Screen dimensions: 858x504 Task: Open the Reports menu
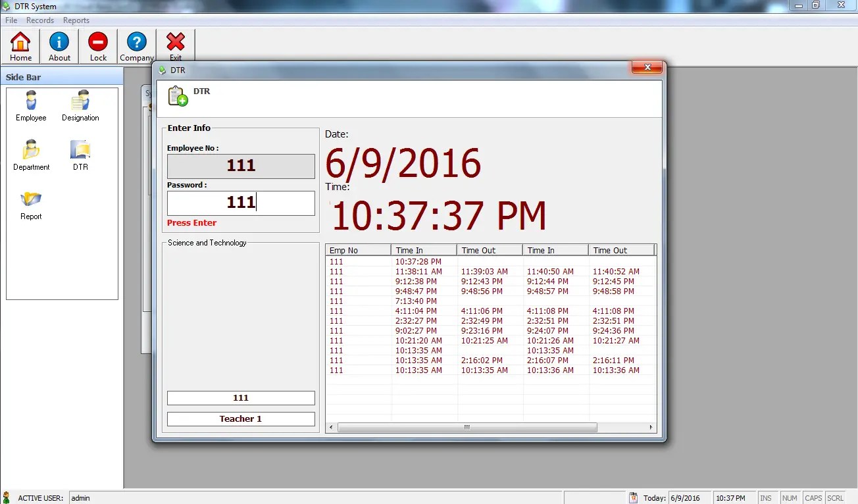point(76,20)
